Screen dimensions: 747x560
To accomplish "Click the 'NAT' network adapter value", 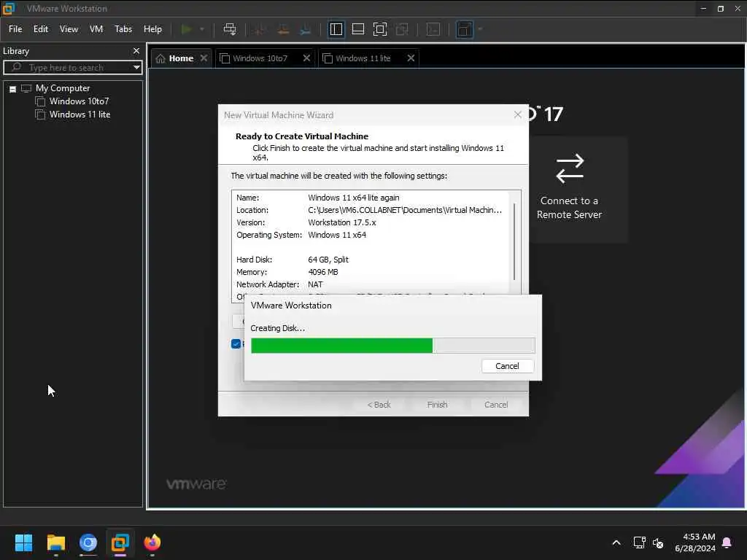I will click(x=315, y=284).
